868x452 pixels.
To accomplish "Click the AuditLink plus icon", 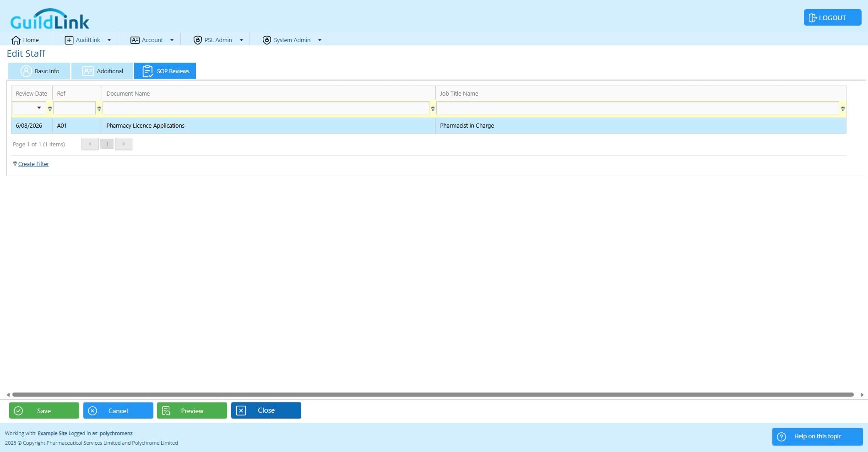I will click(x=69, y=40).
